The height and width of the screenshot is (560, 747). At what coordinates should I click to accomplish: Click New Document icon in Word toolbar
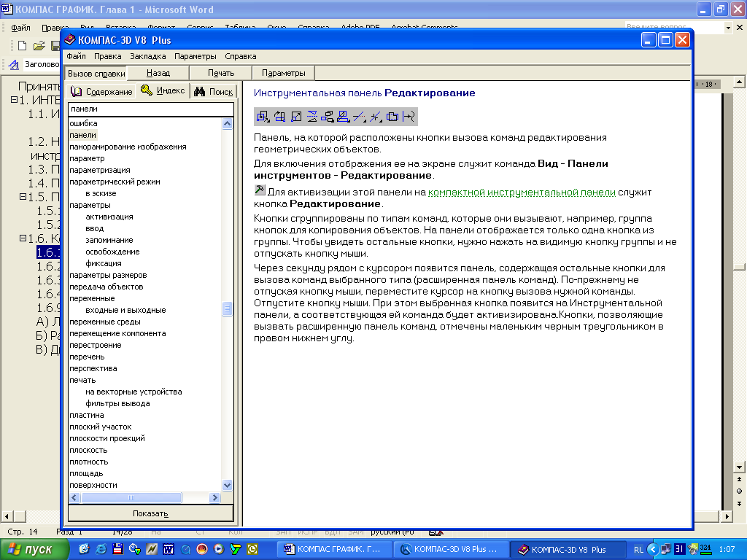pyautogui.click(x=22, y=46)
